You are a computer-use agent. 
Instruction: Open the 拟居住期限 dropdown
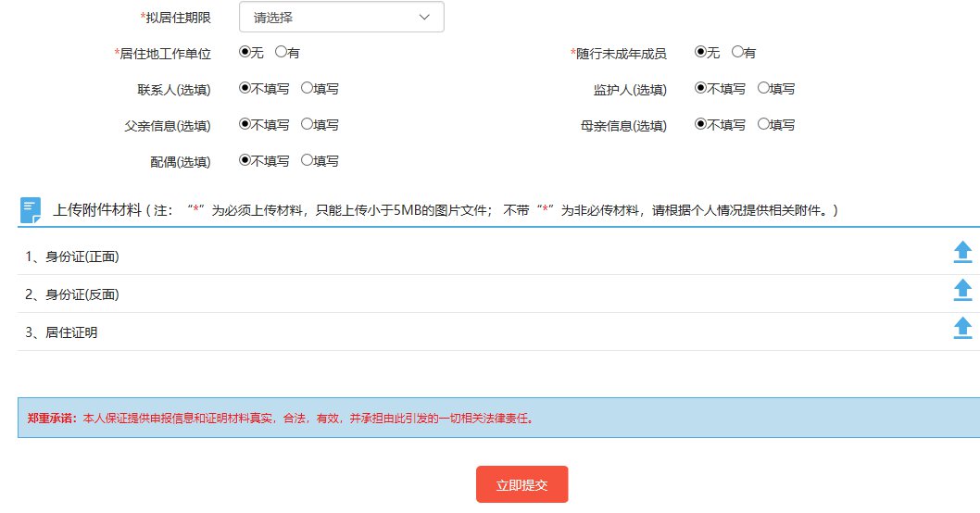click(x=341, y=18)
